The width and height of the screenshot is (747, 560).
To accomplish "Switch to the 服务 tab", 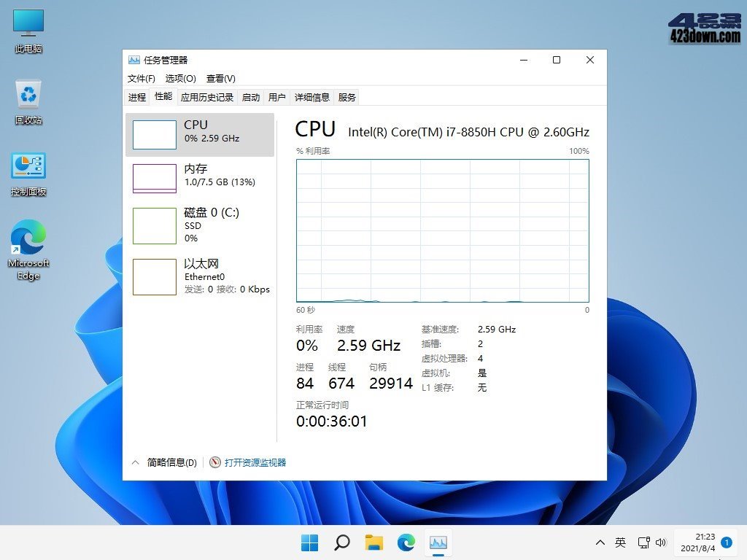I will point(347,97).
